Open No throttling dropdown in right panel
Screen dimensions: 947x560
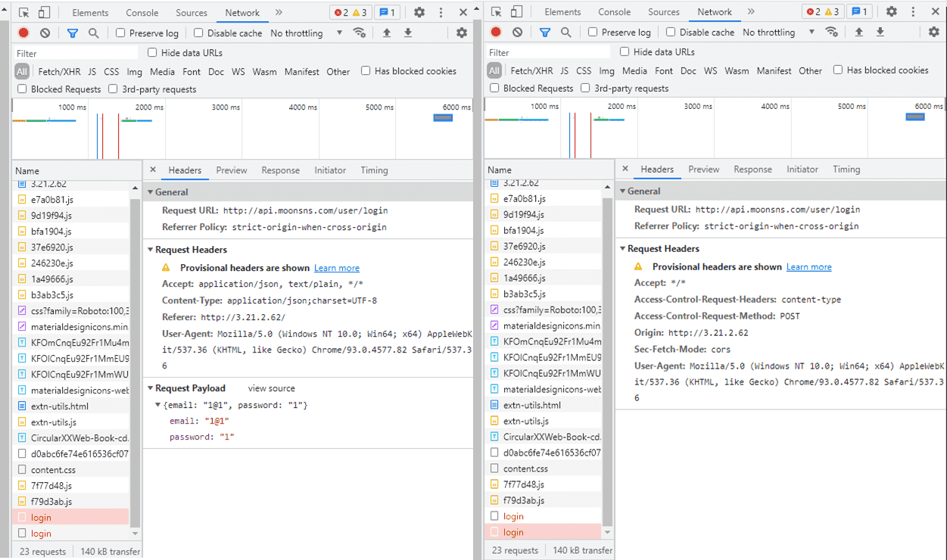[x=779, y=33]
